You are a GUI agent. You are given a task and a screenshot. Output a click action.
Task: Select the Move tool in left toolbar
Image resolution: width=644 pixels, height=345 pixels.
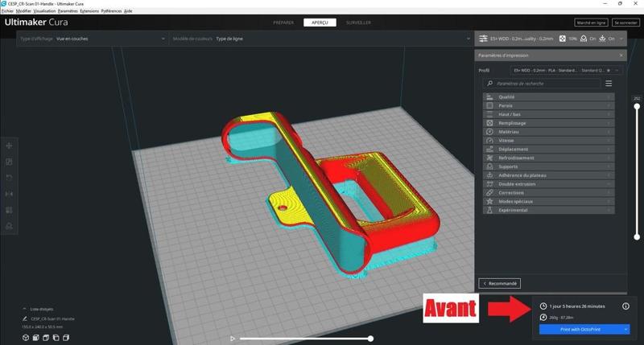pos(9,146)
